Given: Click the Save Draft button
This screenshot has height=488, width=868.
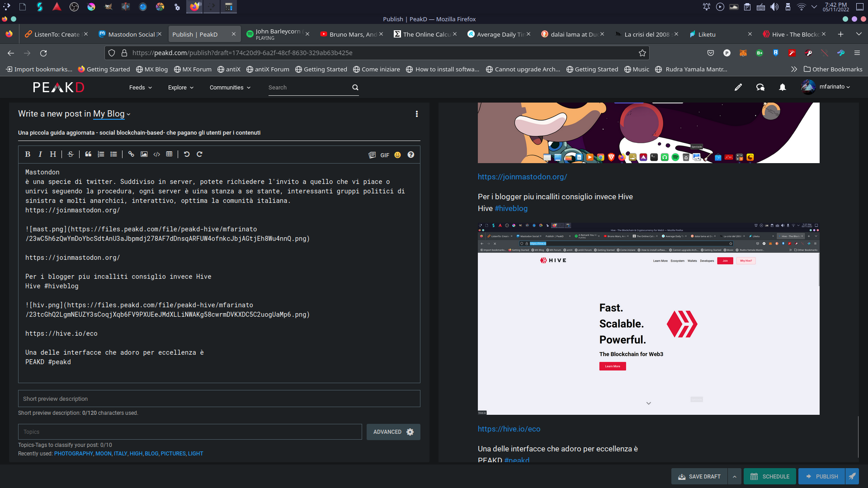Looking at the screenshot, I should click(x=699, y=476).
